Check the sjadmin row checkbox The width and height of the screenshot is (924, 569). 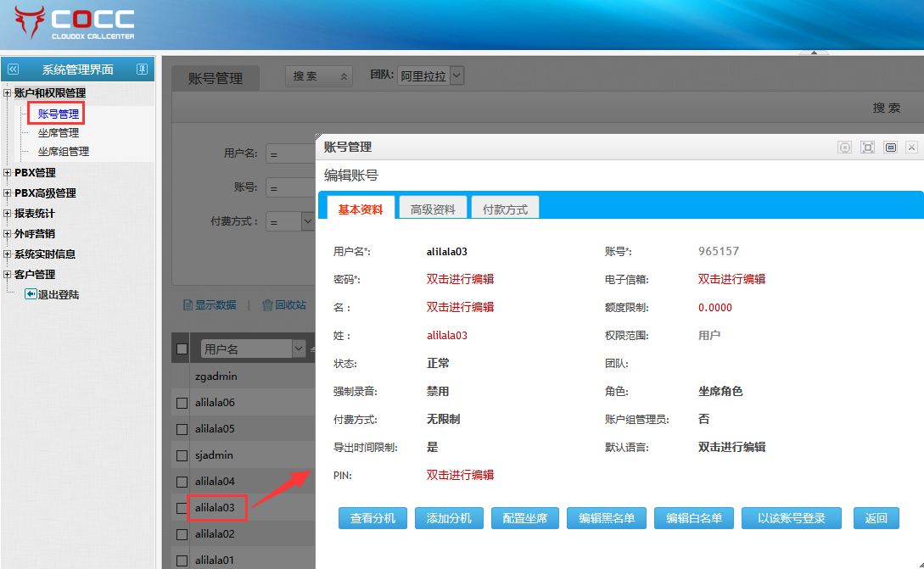coord(182,455)
